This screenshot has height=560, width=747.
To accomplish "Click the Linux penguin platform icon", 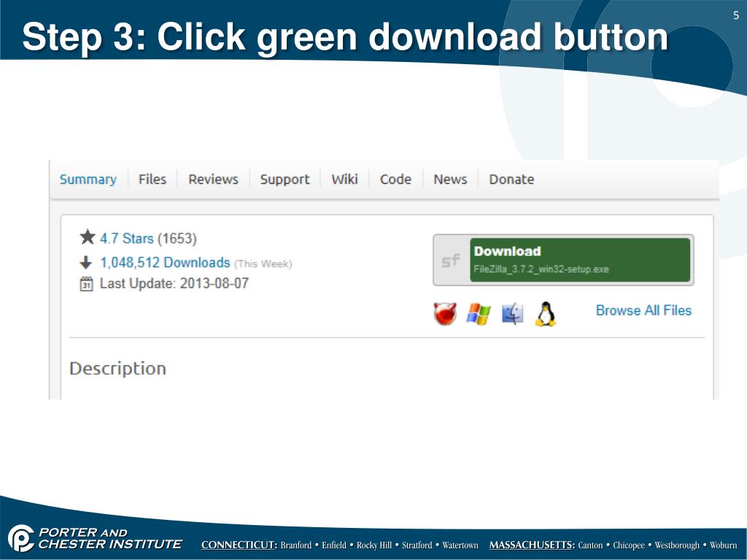I will coord(546,314).
